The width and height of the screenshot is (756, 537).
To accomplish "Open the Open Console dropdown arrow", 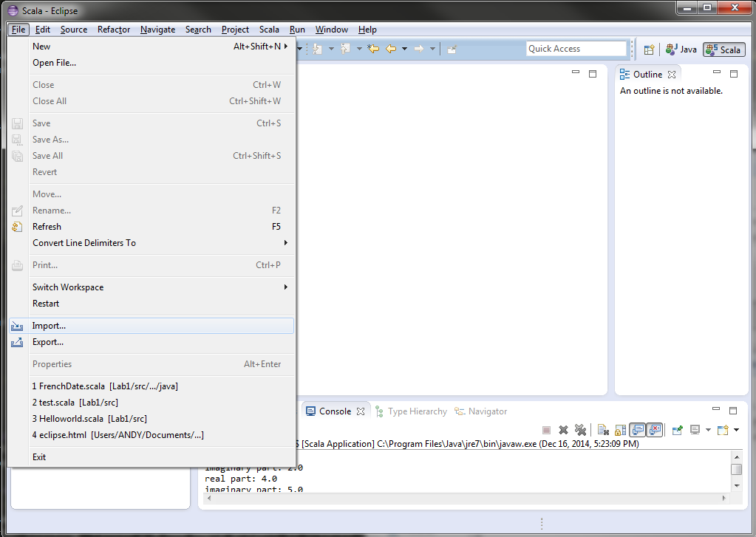I will pyautogui.click(x=737, y=430).
